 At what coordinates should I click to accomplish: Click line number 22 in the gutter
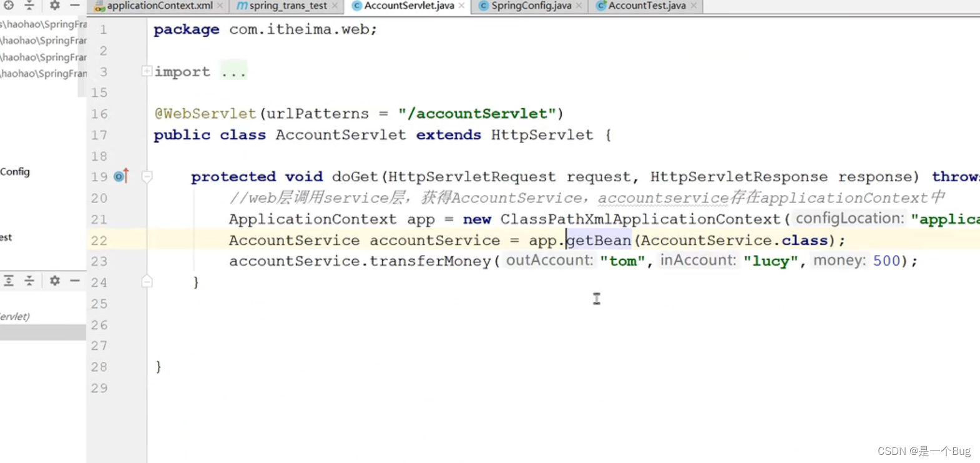point(99,241)
